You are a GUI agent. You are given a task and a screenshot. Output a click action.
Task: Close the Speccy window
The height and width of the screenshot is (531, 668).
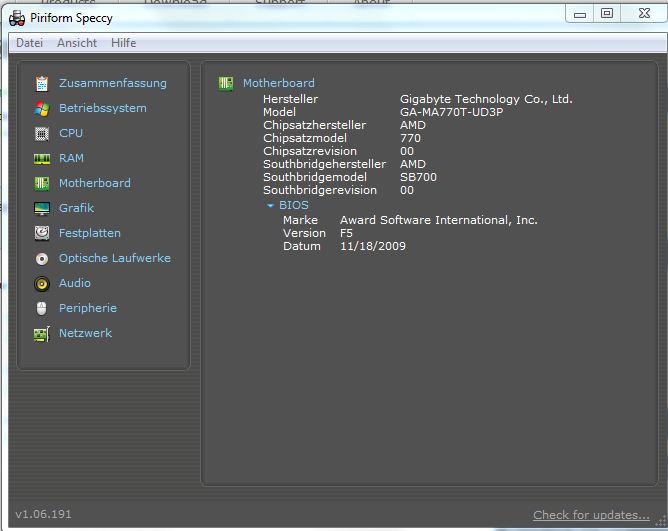tap(644, 14)
